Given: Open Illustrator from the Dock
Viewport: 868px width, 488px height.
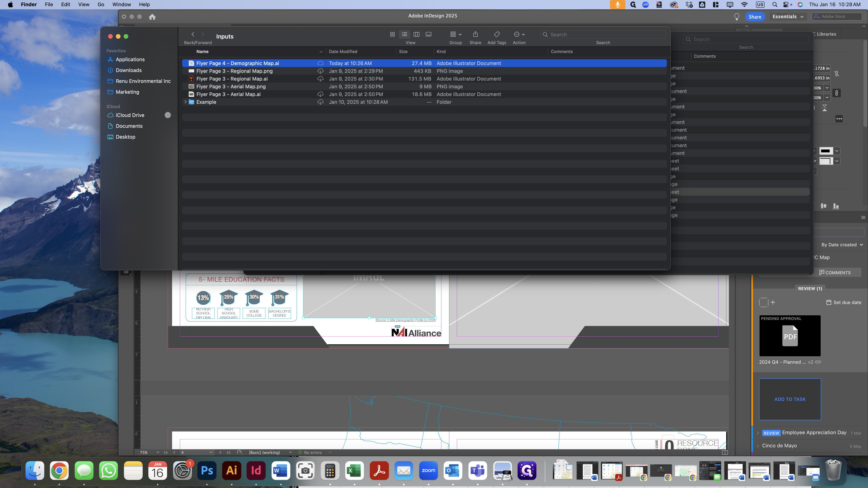Looking at the screenshot, I should coord(232,471).
